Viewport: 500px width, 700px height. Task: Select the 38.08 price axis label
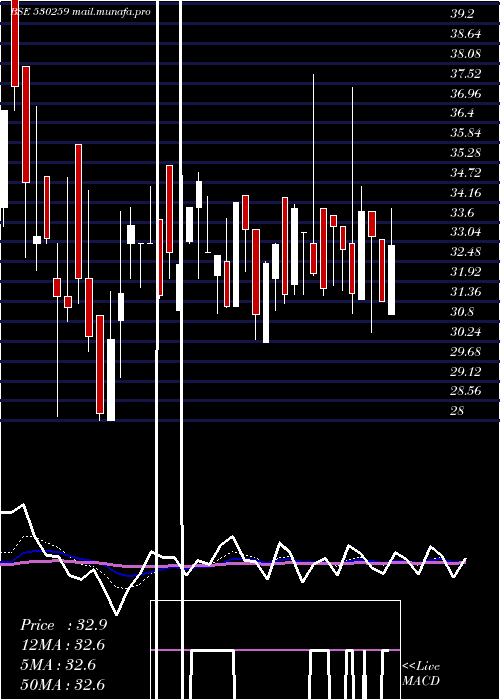pos(465,54)
